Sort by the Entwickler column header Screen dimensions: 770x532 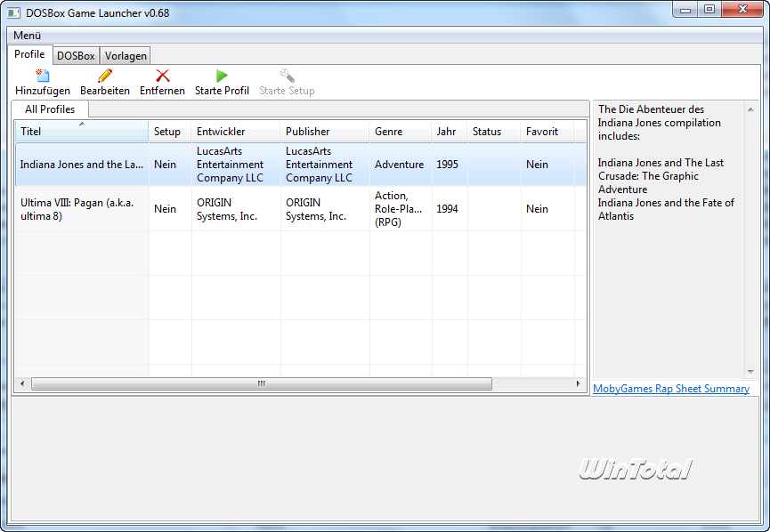236,132
